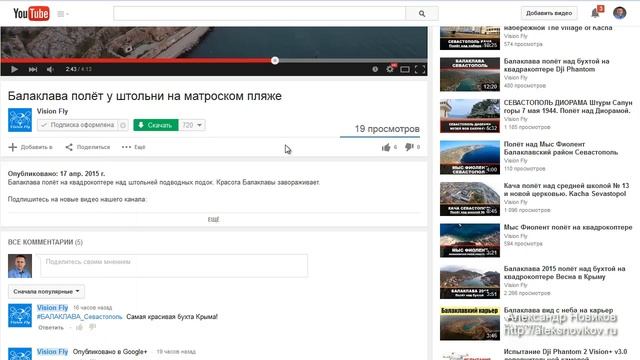Play the video
This screenshot has height=360, width=640.
point(14,69)
